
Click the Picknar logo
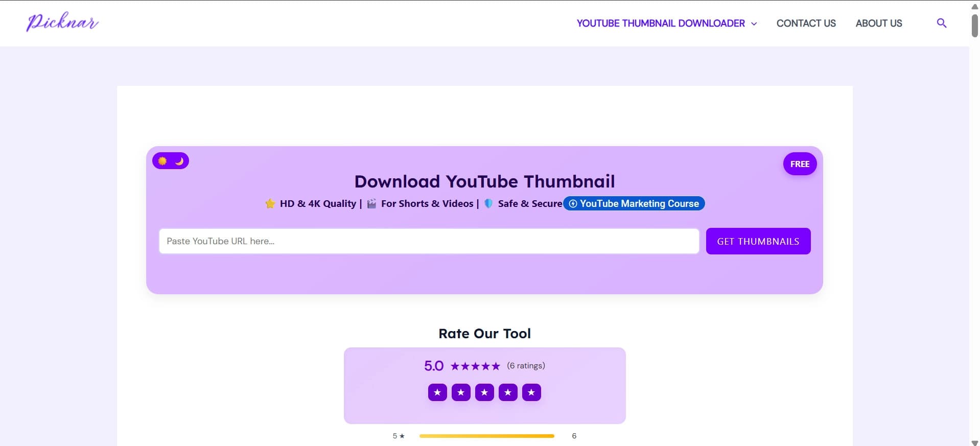point(62,22)
